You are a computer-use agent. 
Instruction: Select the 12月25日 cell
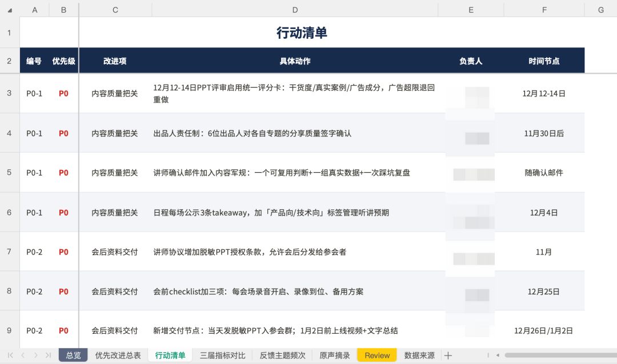tap(544, 292)
